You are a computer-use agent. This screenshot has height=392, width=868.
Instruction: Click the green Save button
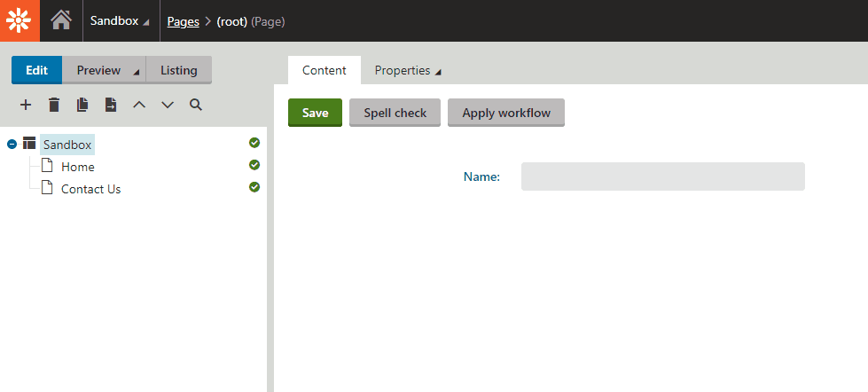[x=315, y=113]
